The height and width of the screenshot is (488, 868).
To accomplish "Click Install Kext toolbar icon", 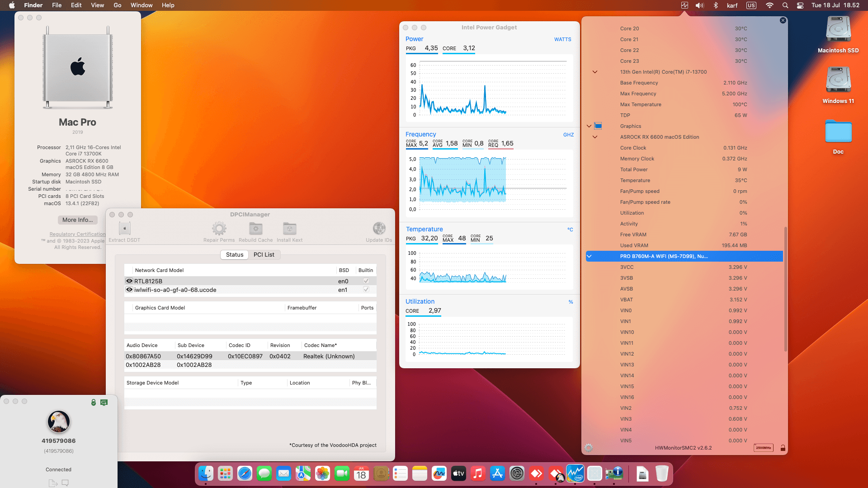I will 290,229.
